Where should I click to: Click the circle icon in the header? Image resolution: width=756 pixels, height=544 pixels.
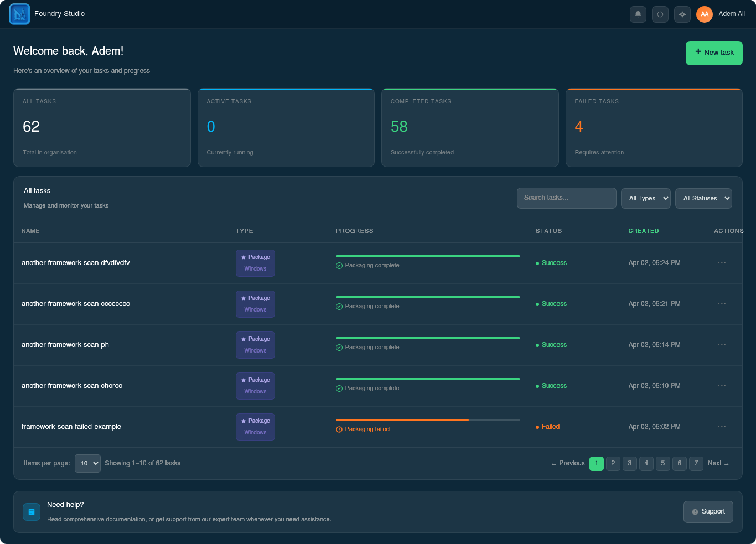(x=660, y=14)
